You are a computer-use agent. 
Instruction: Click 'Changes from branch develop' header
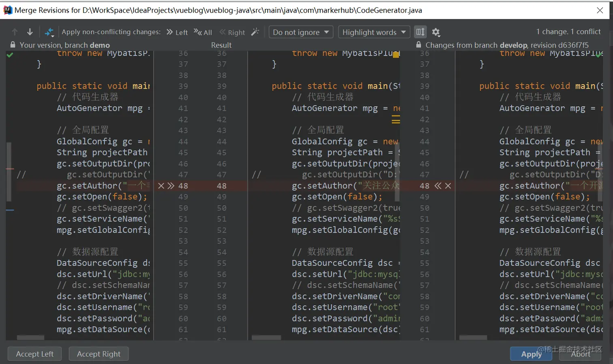tap(507, 45)
